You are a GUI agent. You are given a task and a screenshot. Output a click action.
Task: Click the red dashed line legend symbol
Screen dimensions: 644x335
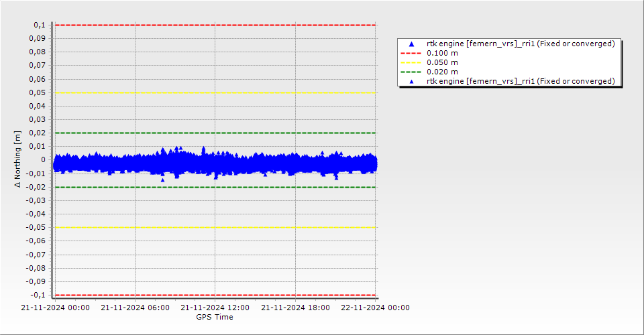point(412,53)
